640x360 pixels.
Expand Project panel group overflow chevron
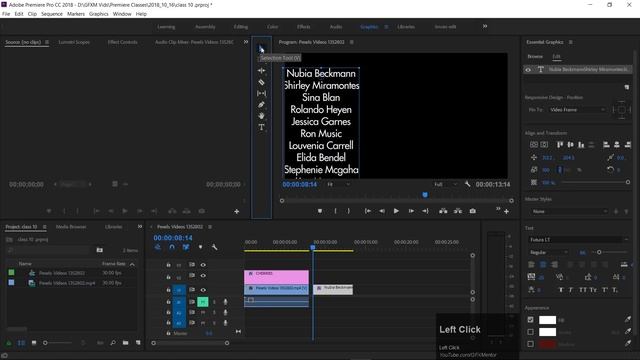pyautogui.click(x=140, y=227)
